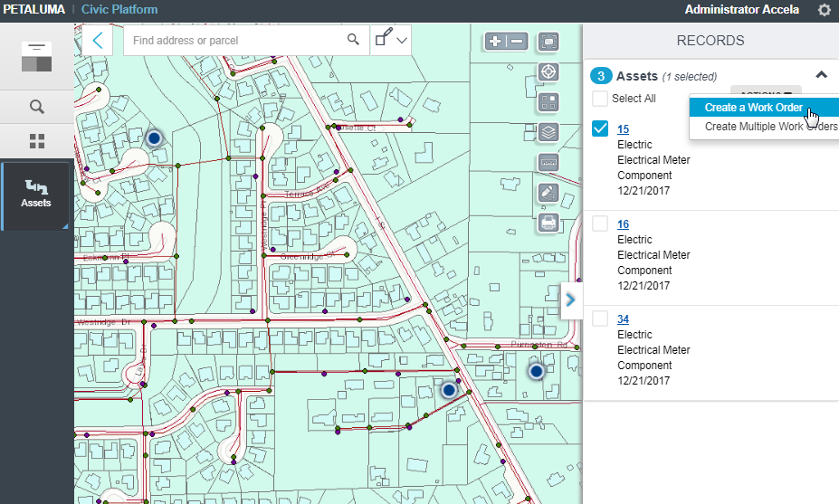Check the checkbox for asset 16
This screenshot has width=839, height=504.
[x=600, y=223]
